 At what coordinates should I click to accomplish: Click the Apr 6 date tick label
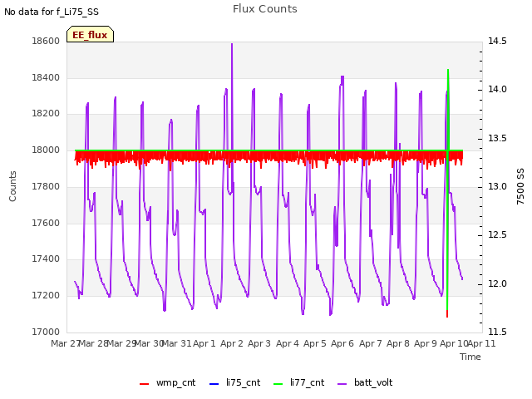(342, 343)
